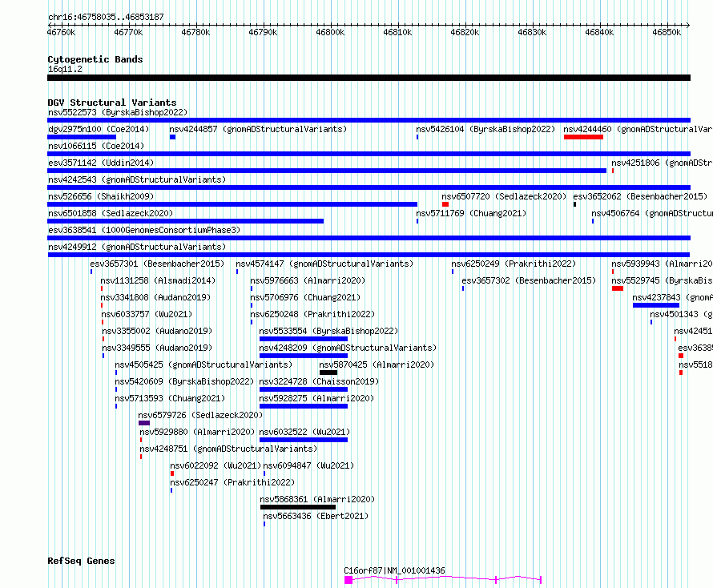Viewport: 713px width, 588px height.
Task: Select the nsv1131258 (Alsmadi2014) label
Action: [x=159, y=280]
